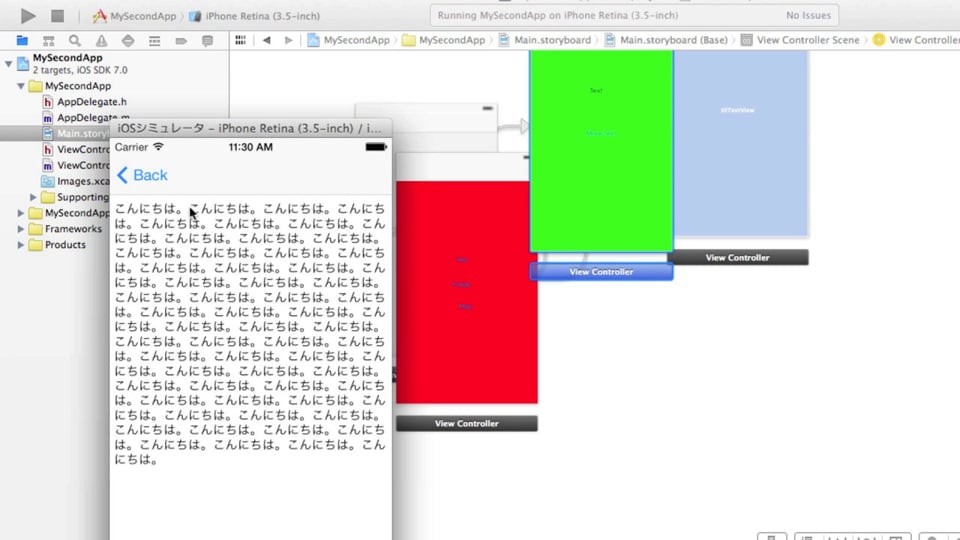This screenshot has height=540, width=960.
Task: Click the selected blue View Controller label
Action: 601,272
